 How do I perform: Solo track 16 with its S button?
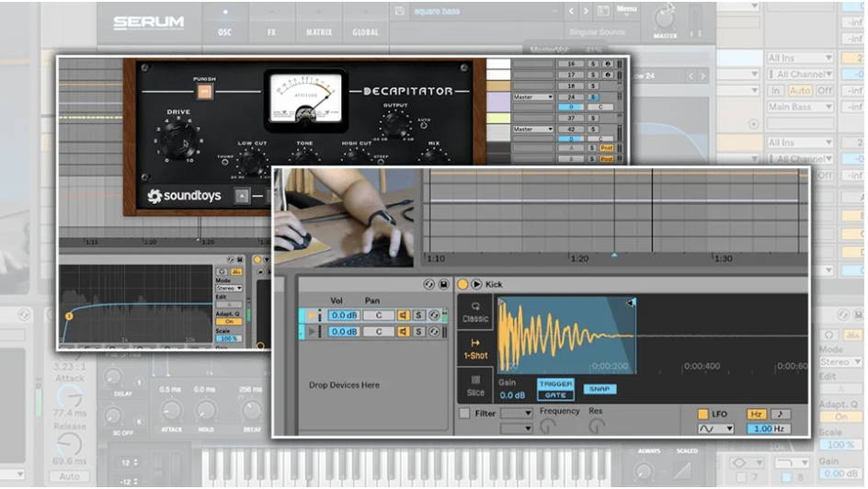tap(593, 64)
